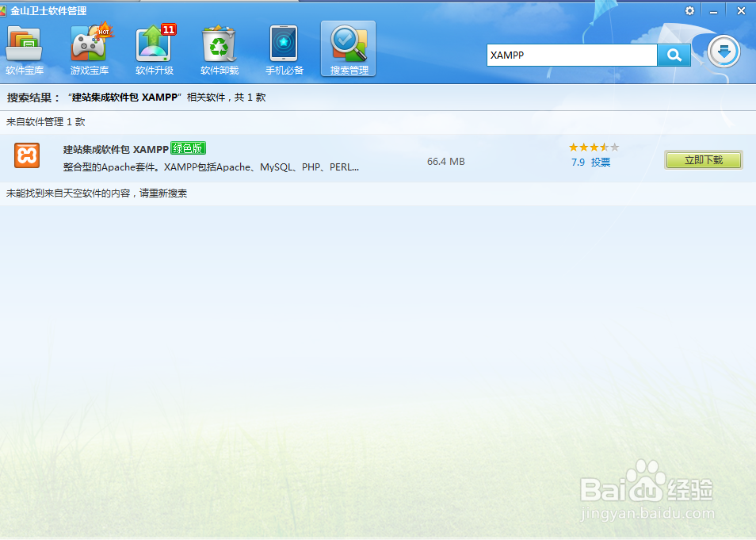The image size is (756, 540).
Task: Click the 7.9 rating score
Action: pos(578,162)
